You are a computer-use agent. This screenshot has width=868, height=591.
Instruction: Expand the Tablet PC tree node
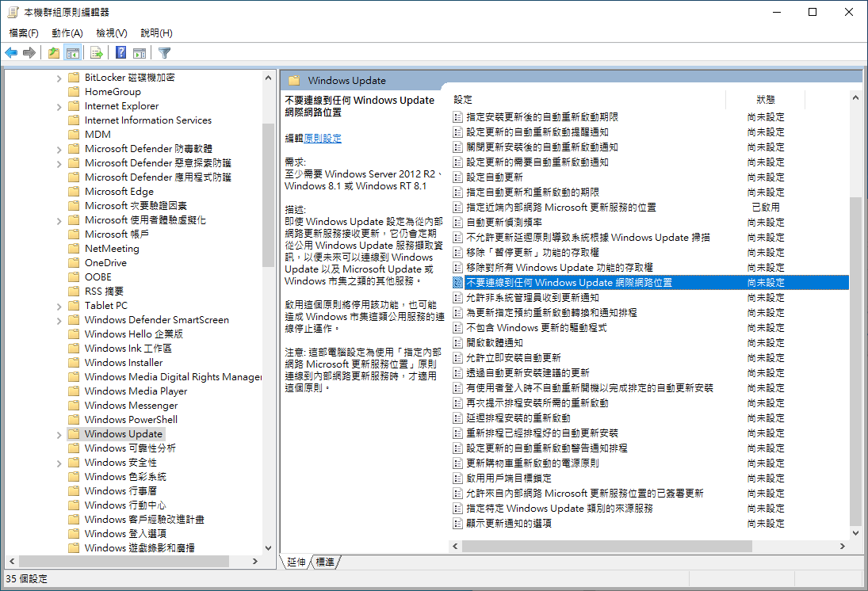click(59, 306)
